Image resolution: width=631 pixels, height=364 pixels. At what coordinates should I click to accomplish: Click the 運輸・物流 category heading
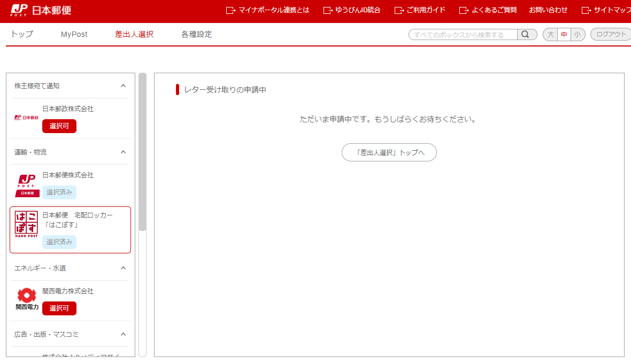pyautogui.click(x=30, y=152)
